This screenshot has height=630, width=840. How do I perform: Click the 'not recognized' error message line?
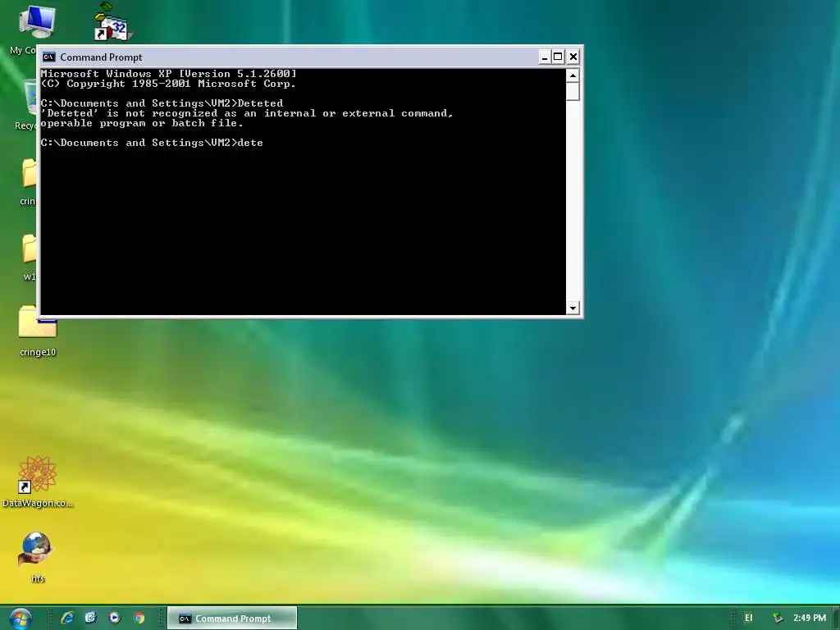point(247,113)
